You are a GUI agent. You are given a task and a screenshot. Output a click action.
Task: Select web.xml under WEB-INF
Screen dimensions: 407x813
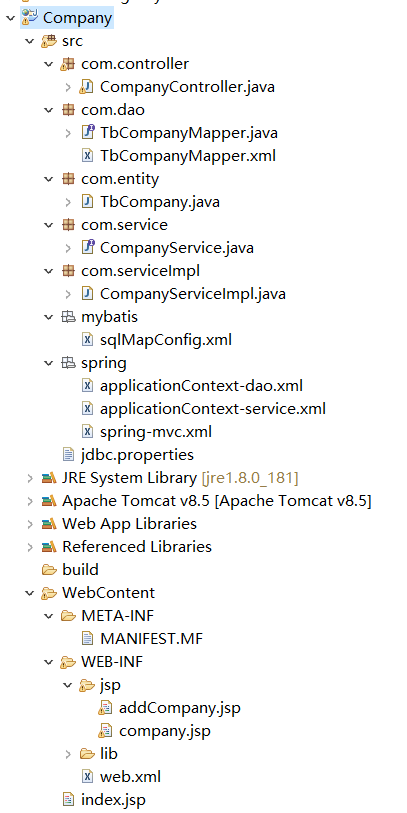pyautogui.click(x=130, y=777)
